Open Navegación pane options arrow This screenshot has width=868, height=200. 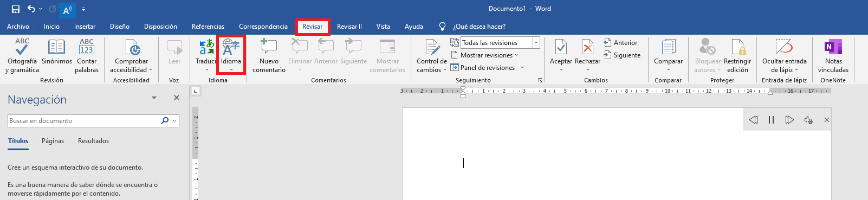coord(154,98)
